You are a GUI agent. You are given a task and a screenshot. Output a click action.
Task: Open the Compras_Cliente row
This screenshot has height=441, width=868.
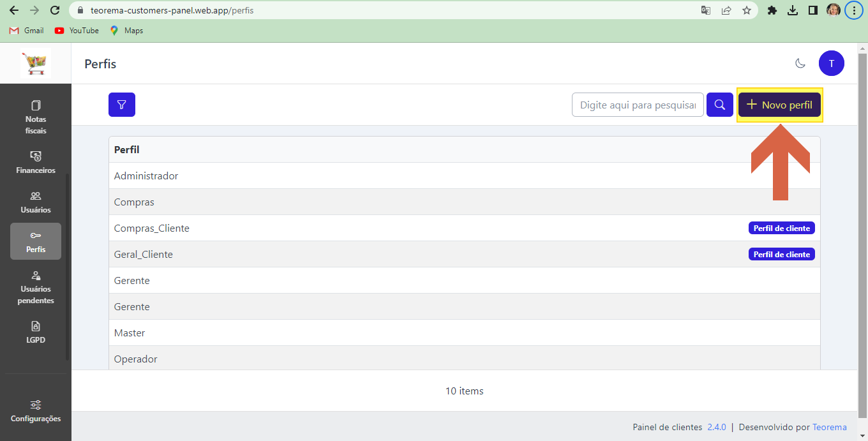tap(465, 228)
